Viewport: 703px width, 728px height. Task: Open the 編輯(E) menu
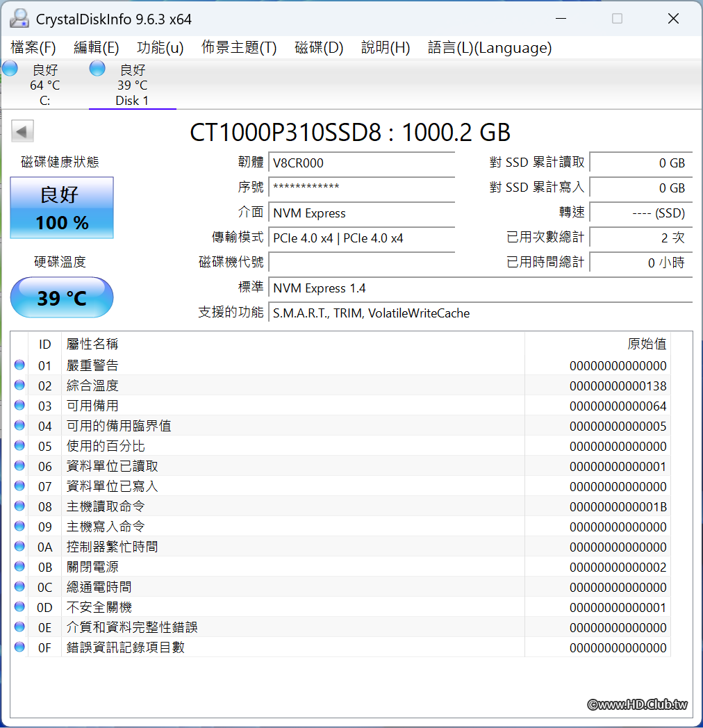[96, 47]
